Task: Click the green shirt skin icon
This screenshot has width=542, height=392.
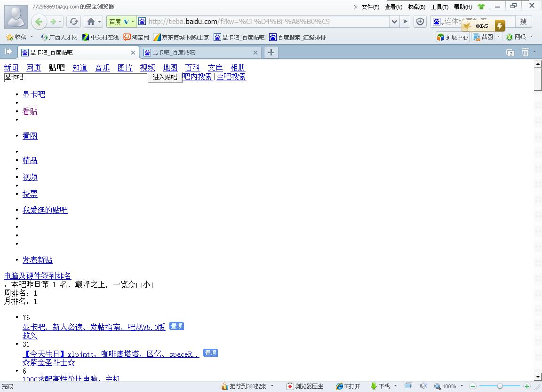Action: [x=481, y=6]
